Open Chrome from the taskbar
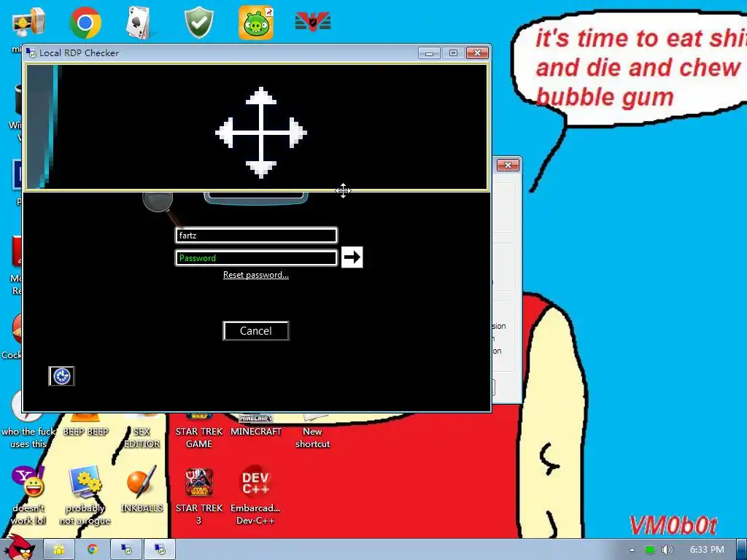 click(x=93, y=550)
